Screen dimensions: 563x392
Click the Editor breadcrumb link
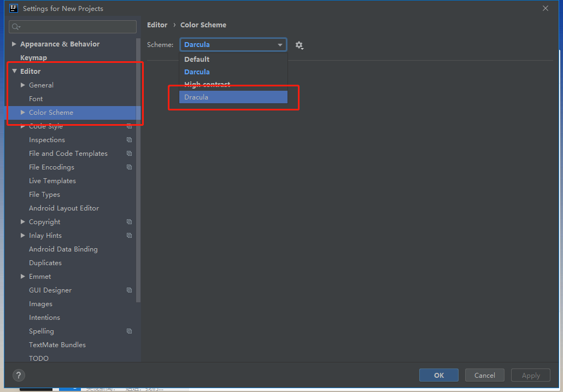tap(157, 25)
